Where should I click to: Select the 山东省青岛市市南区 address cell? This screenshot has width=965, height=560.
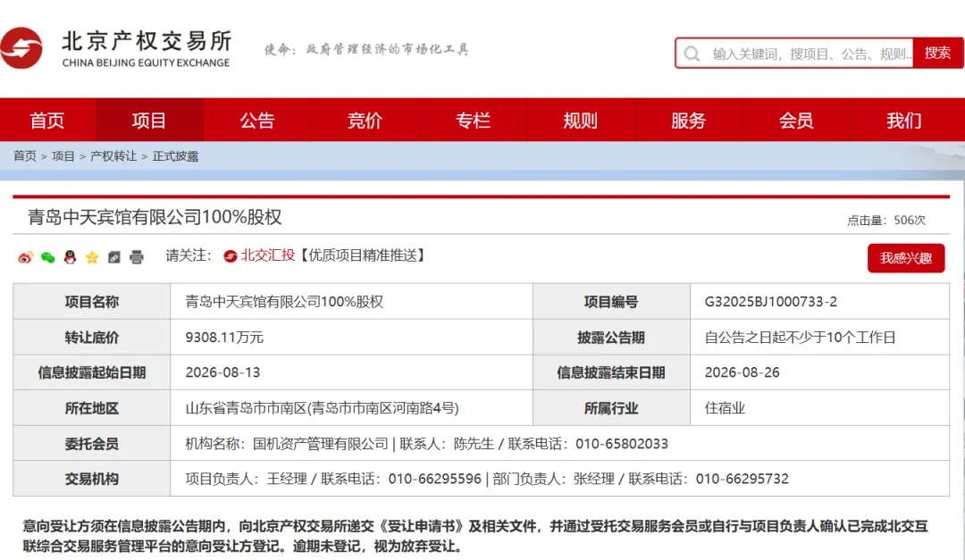351,408
